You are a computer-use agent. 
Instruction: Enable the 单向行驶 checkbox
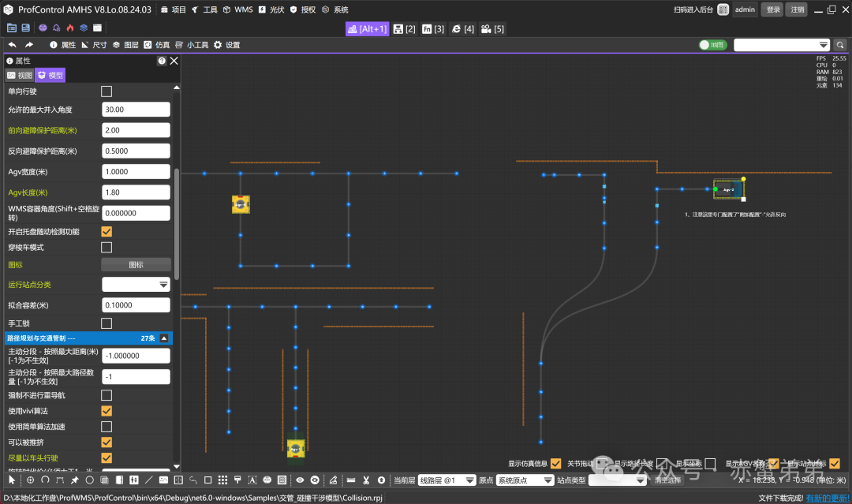pyautogui.click(x=106, y=91)
